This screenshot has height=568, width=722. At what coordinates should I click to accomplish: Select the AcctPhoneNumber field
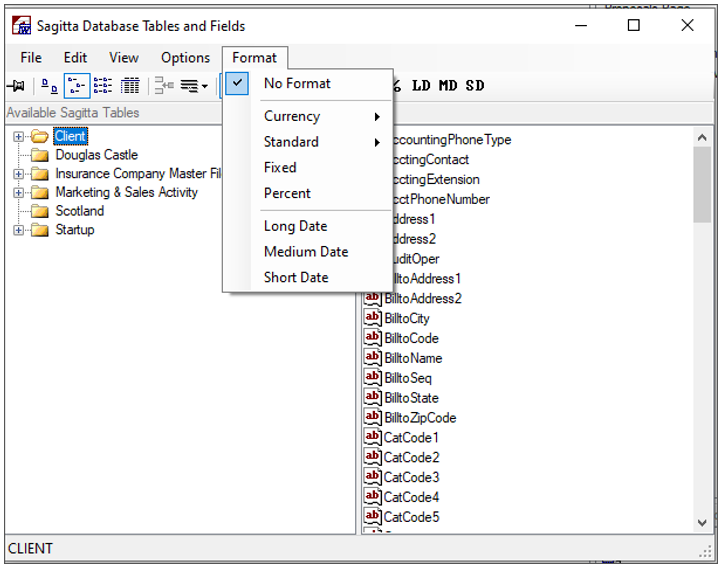pyautogui.click(x=441, y=199)
